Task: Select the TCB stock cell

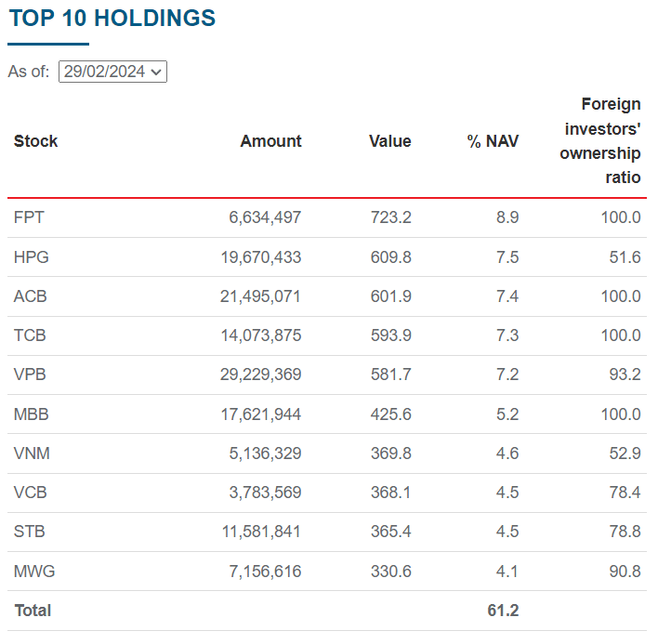Action: tap(30, 335)
